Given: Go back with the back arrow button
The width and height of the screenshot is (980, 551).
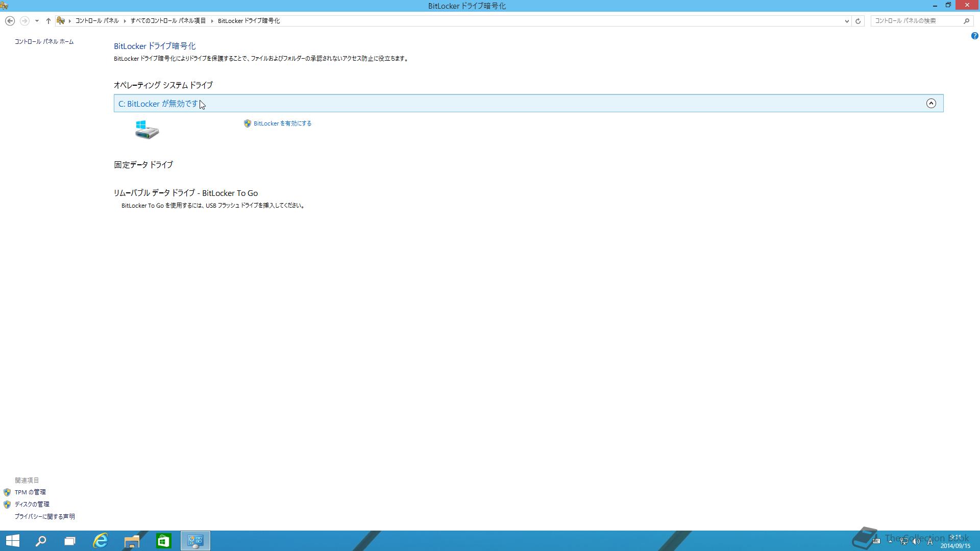Looking at the screenshot, I should tap(10, 21).
